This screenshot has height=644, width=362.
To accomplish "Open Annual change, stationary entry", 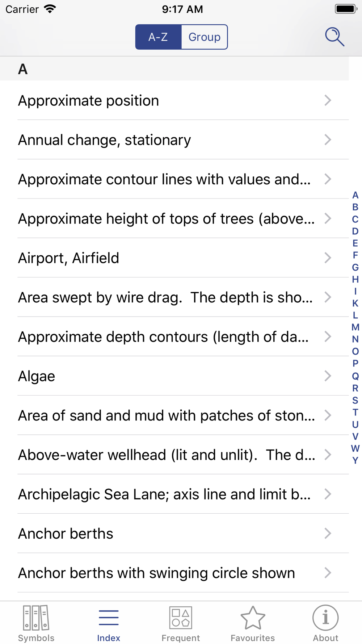I will [x=174, y=140].
